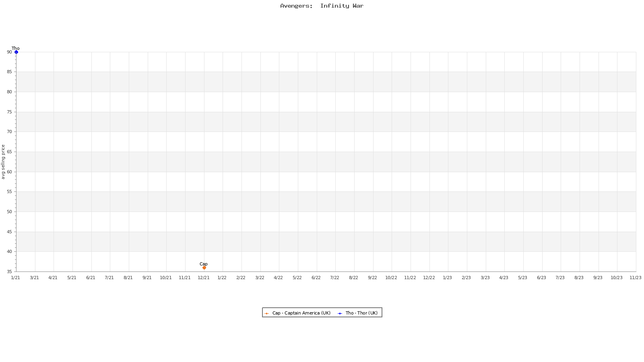This screenshot has height=362, width=644.
Task: Click the x-axis label 8/22
Action: click(x=353, y=278)
